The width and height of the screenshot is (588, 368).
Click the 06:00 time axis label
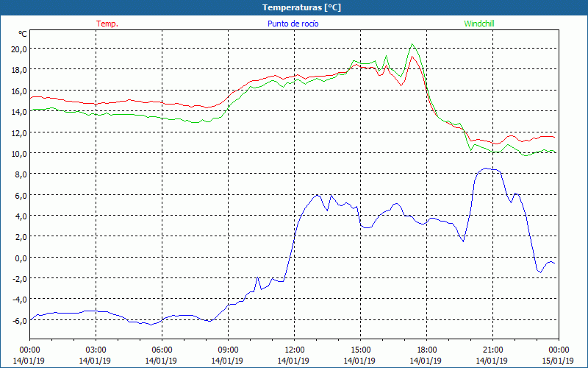[162, 350]
